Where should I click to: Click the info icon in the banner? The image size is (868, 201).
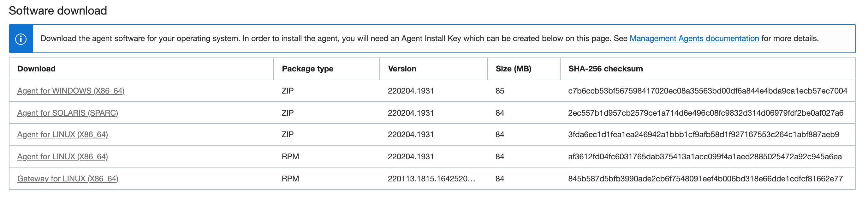point(21,38)
